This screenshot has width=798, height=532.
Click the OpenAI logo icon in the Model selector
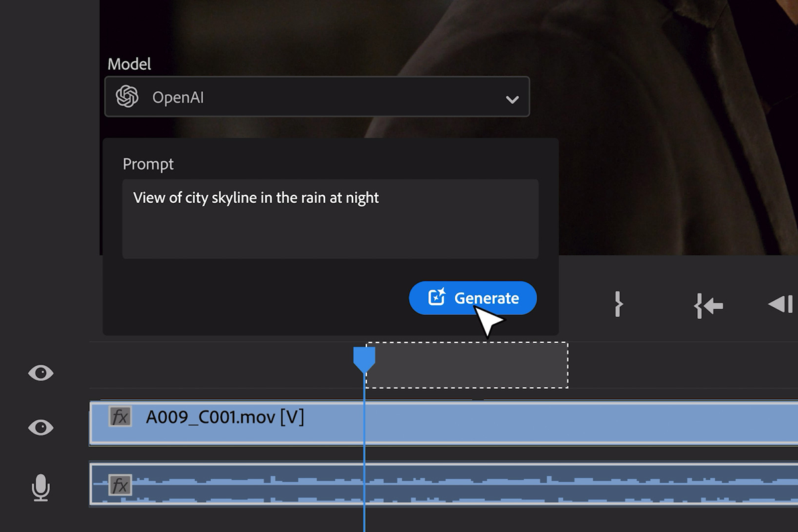point(128,97)
